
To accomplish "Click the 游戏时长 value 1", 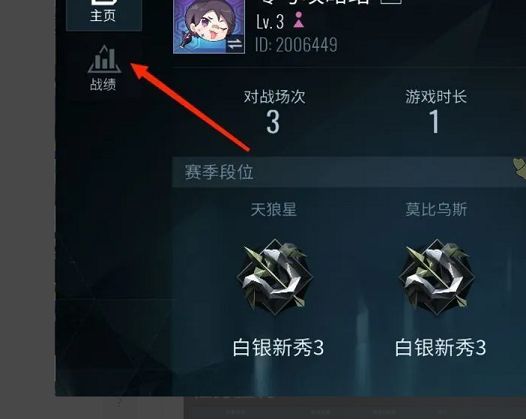I will pyautogui.click(x=434, y=122).
